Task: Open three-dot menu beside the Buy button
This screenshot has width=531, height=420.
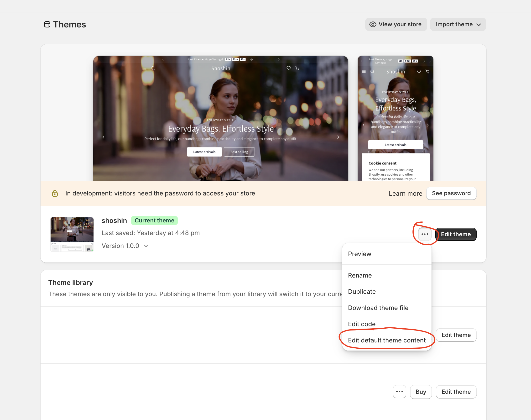Action: (399, 391)
